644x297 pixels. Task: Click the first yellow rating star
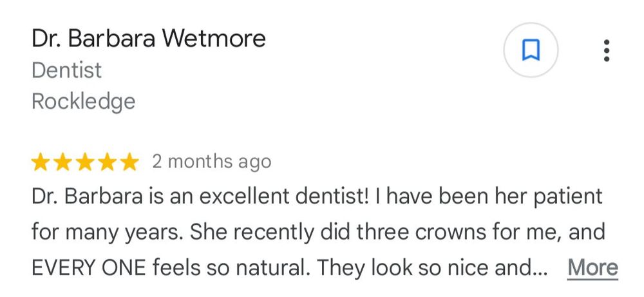click(41, 162)
